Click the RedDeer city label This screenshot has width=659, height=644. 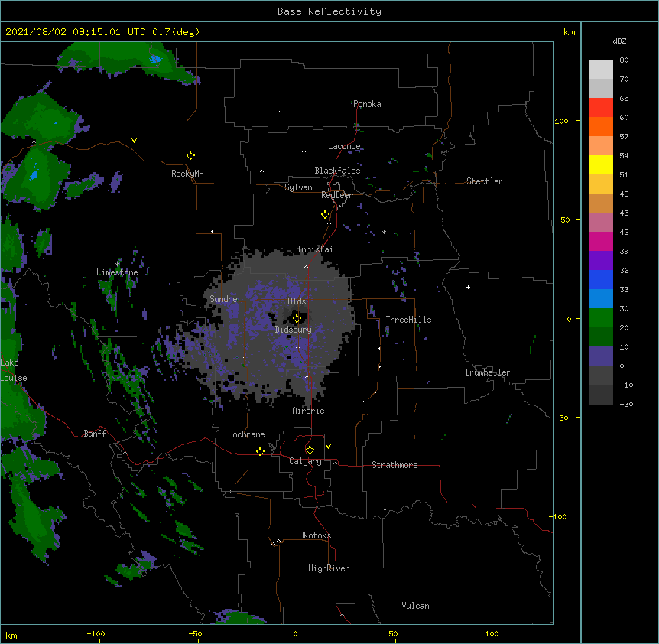[336, 195]
